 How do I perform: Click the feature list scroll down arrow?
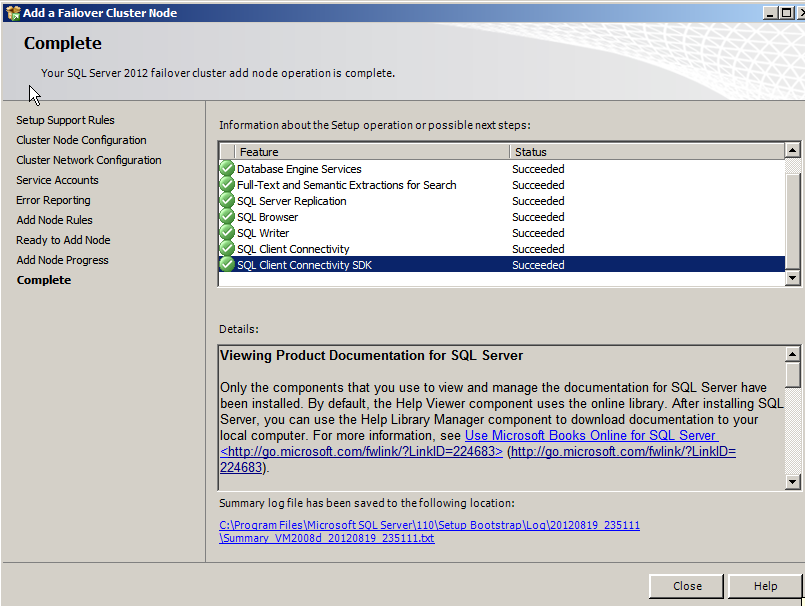(x=792, y=278)
